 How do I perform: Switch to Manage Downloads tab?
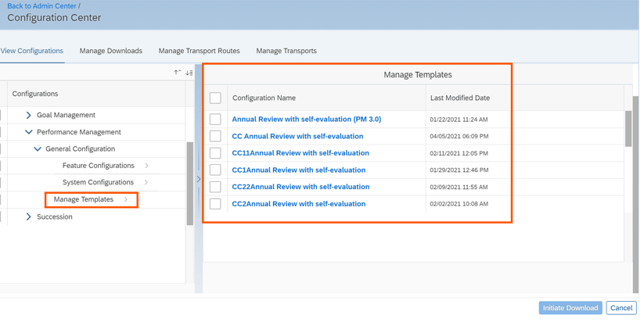tap(111, 51)
